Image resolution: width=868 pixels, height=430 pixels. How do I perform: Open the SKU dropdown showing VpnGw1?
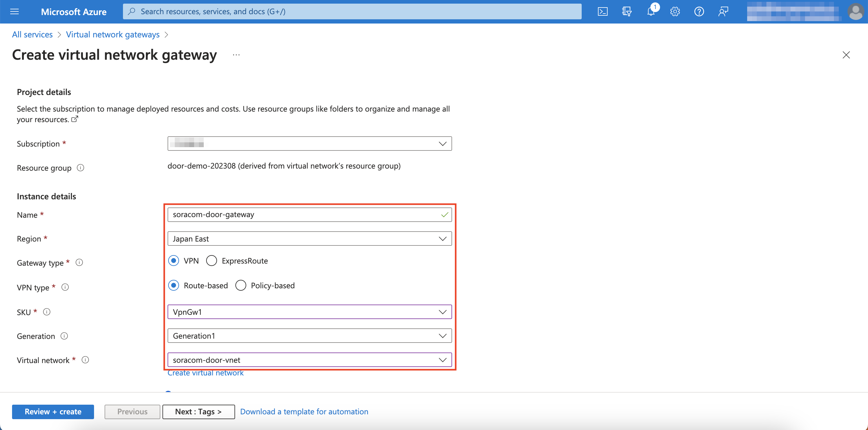(442, 311)
